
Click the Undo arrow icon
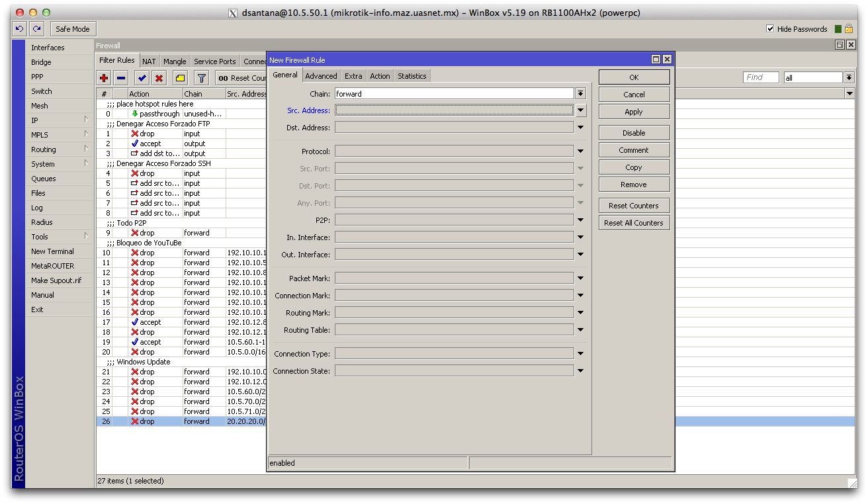click(x=19, y=28)
